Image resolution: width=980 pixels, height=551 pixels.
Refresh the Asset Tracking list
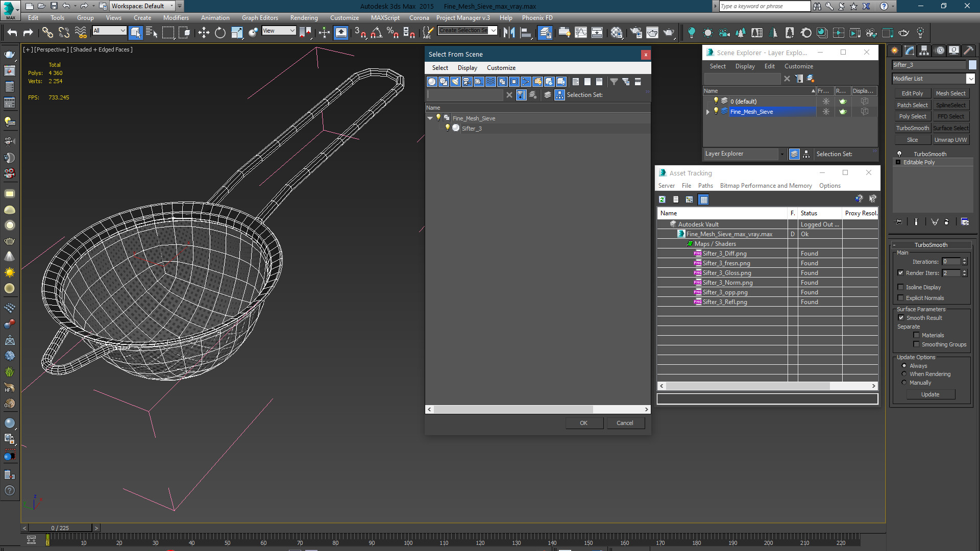point(662,199)
